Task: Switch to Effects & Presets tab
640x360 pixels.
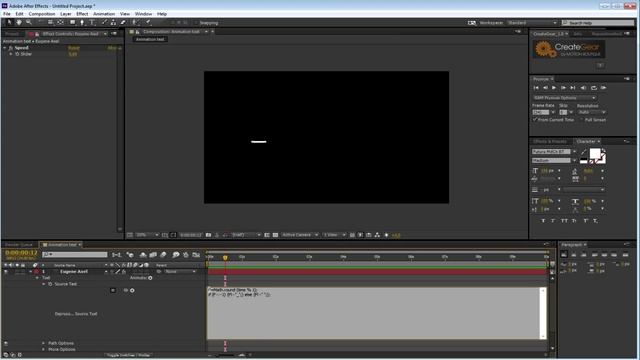Action: pyautogui.click(x=550, y=142)
